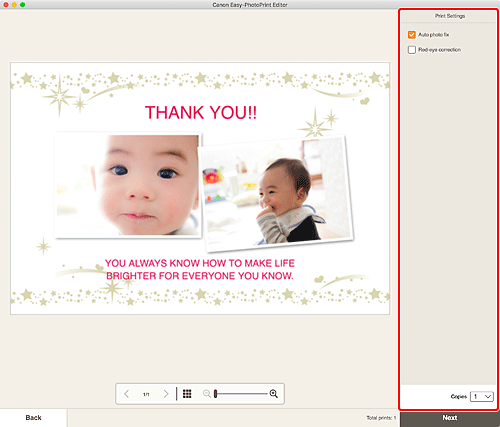The height and width of the screenshot is (427, 500).
Task: Click the pink message text below photos
Action: pos(200,270)
